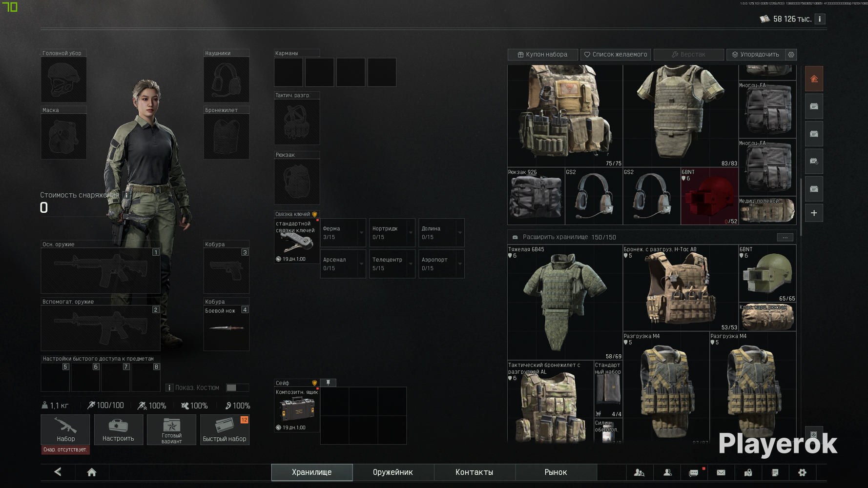Select the red 6BNT helmet 0/52
Screen dimensions: 868x488
(709, 196)
